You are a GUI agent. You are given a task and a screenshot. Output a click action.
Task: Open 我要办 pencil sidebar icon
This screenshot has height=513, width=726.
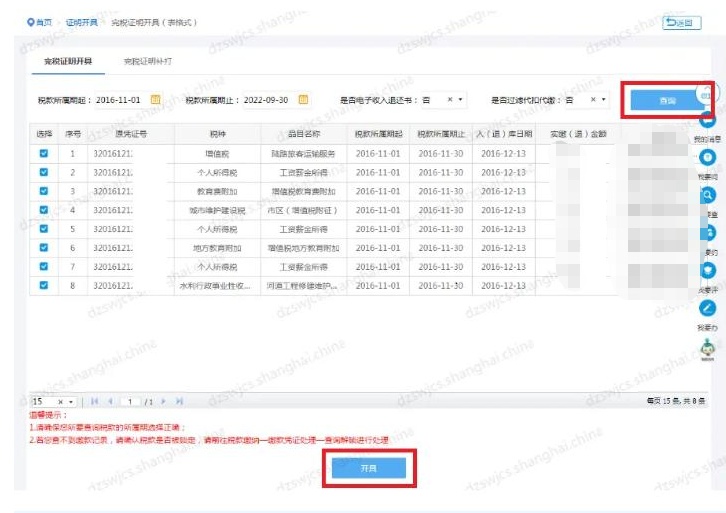[x=707, y=308]
